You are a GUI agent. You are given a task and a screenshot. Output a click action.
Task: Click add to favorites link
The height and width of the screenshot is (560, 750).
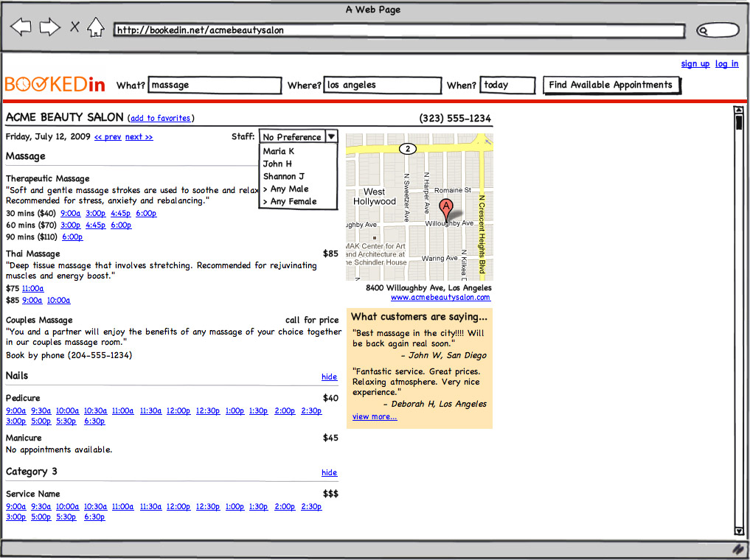click(x=160, y=118)
